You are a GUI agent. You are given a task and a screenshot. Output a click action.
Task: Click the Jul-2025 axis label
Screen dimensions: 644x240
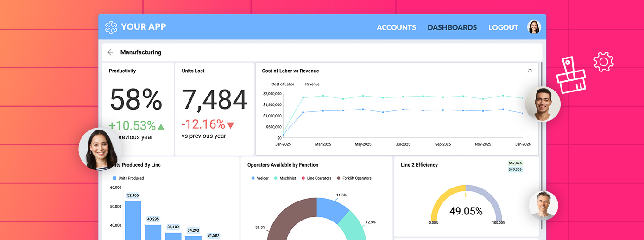[x=403, y=144]
